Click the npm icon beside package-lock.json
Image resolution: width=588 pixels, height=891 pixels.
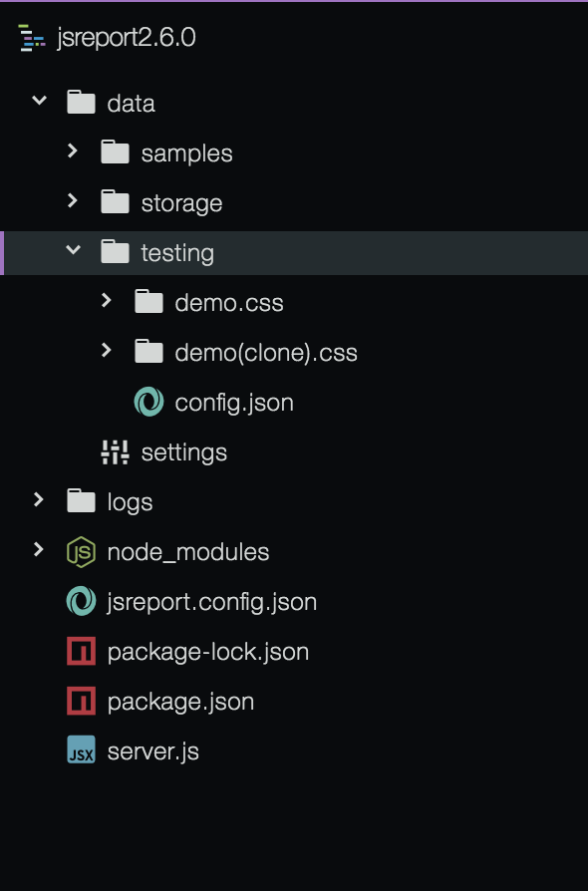tap(80, 651)
